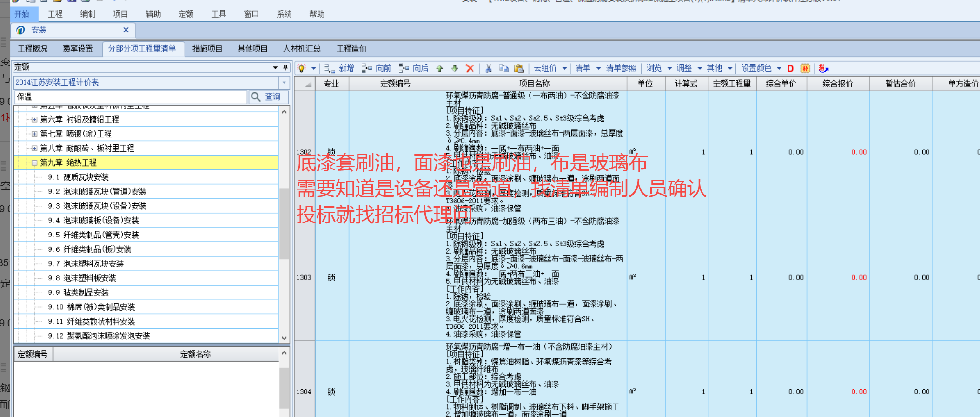
Task: Click 向后 insert after button
Action: tap(414, 68)
